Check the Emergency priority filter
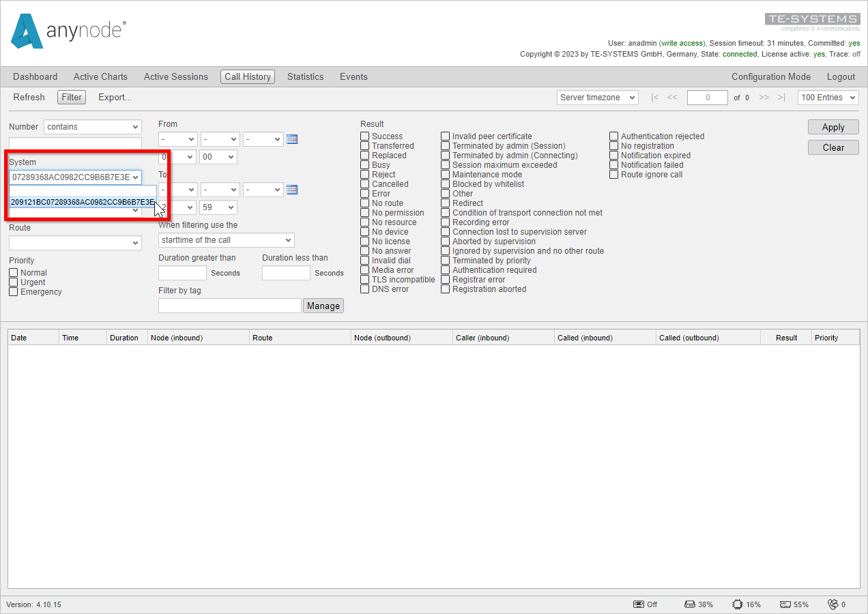The width and height of the screenshot is (868, 614). coord(13,291)
